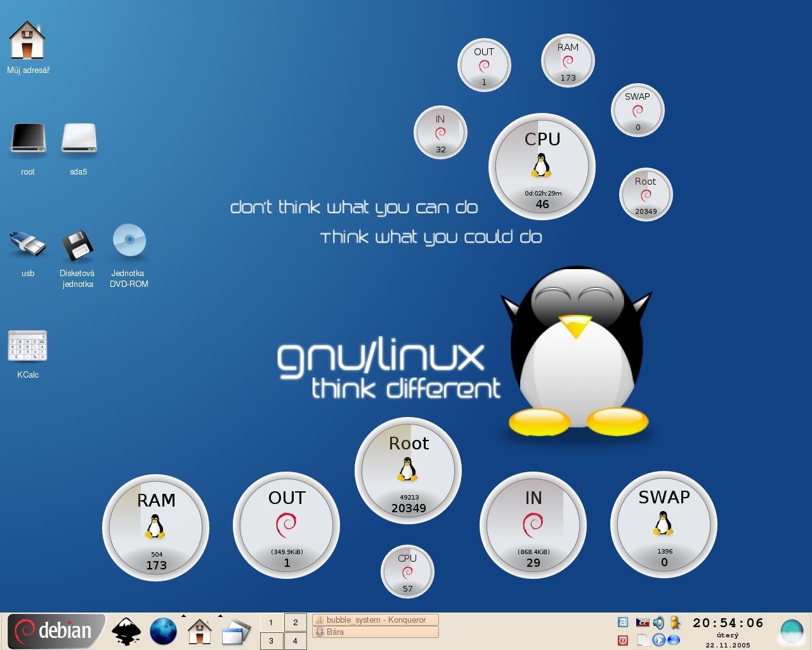Switch to virtual desktop 3
The image size is (812, 650).
[271, 640]
